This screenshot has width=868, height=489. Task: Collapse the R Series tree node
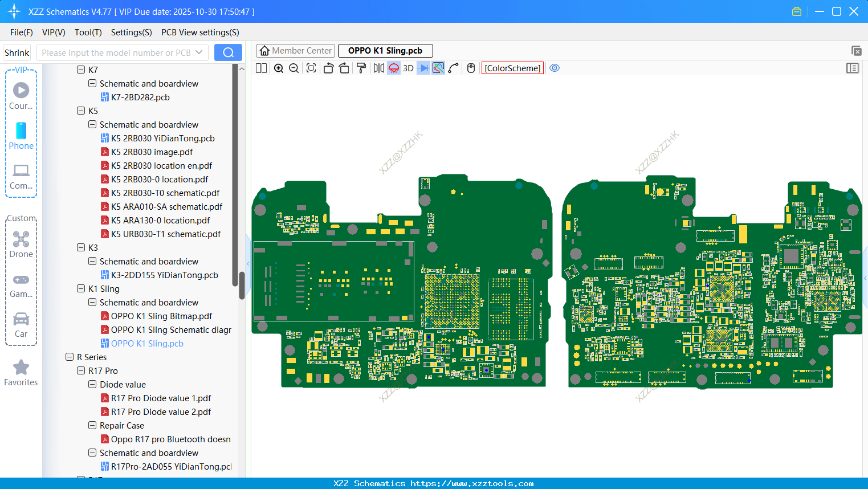tap(70, 357)
